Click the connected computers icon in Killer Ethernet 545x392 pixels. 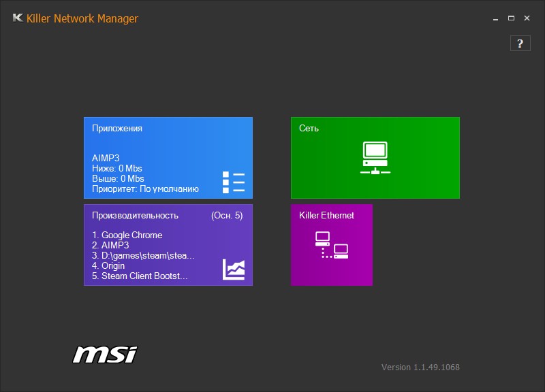332,245
